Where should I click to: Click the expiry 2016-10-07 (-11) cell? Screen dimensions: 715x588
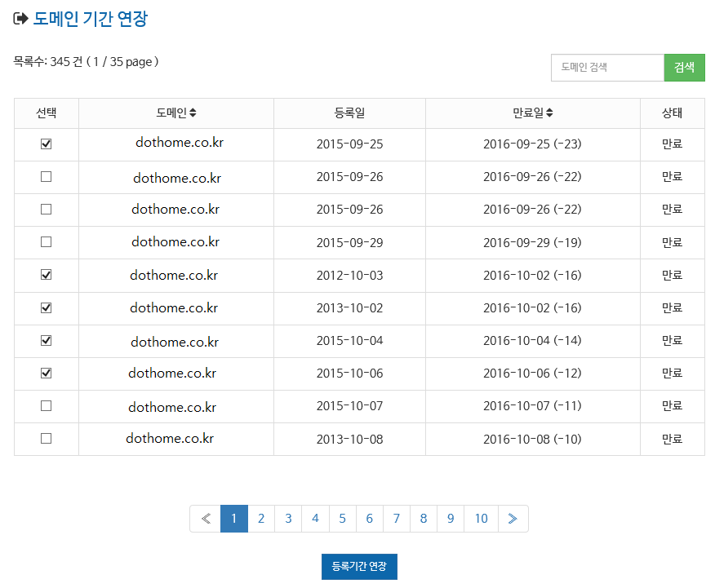click(533, 406)
